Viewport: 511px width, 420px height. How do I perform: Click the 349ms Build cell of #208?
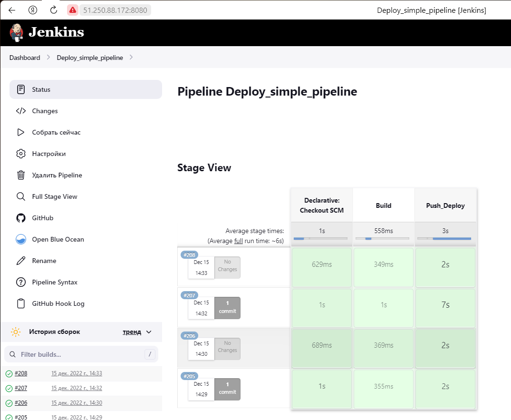click(384, 267)
